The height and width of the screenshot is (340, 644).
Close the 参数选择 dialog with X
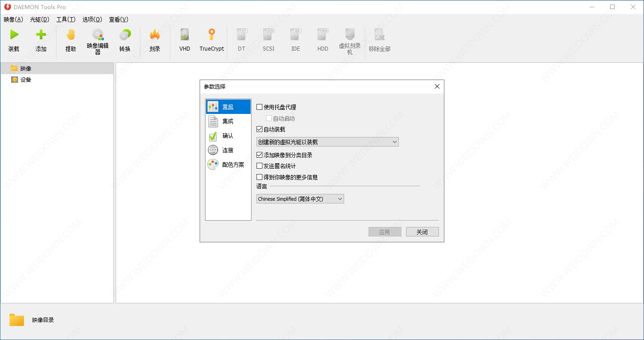click(437, 86)
